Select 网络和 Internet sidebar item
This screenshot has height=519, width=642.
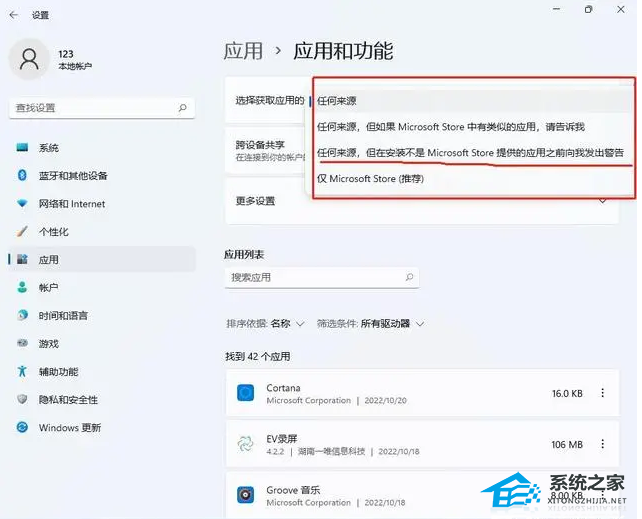click(71, 204)
